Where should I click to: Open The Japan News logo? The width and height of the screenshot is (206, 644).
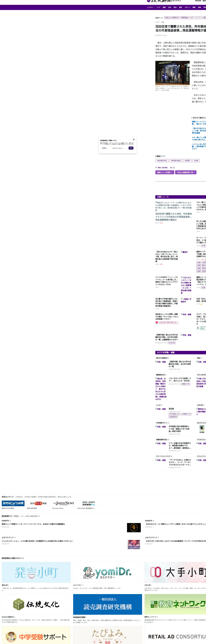coord(64,503)
